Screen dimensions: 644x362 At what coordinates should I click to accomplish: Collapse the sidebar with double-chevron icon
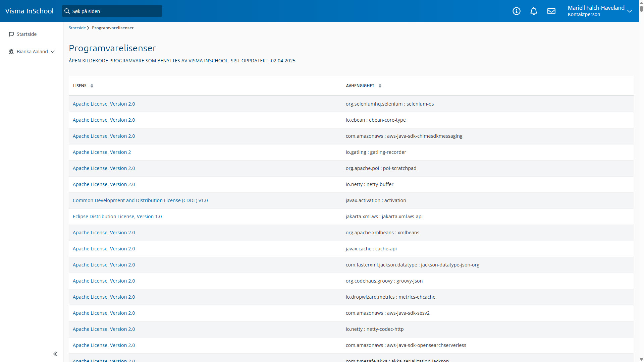[55, 354]
